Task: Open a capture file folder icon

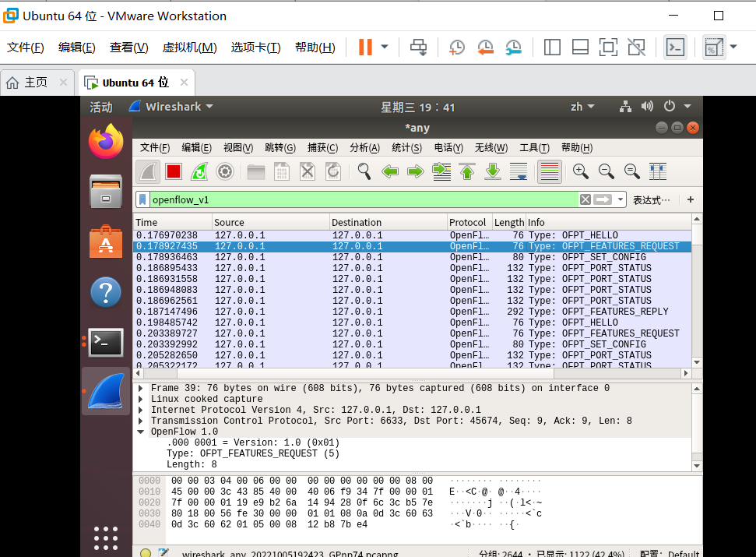Action: pyautogui.click(x=256, y=171)
